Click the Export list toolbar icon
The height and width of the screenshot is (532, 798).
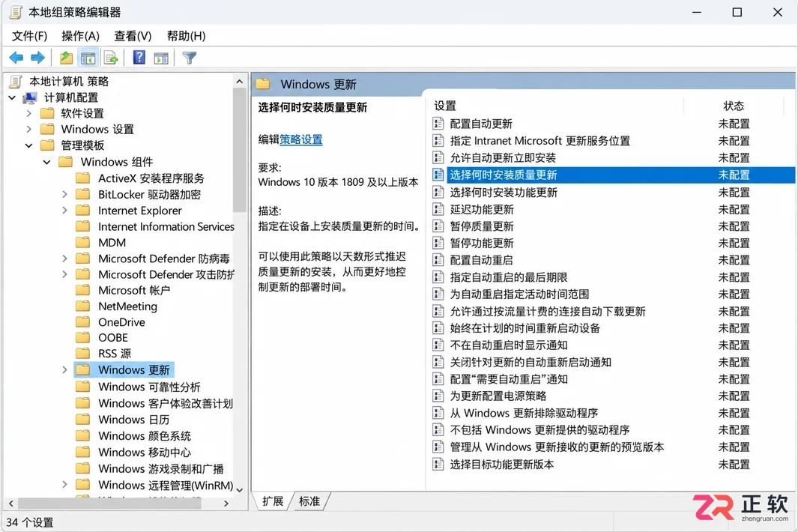tap(111, 58)
